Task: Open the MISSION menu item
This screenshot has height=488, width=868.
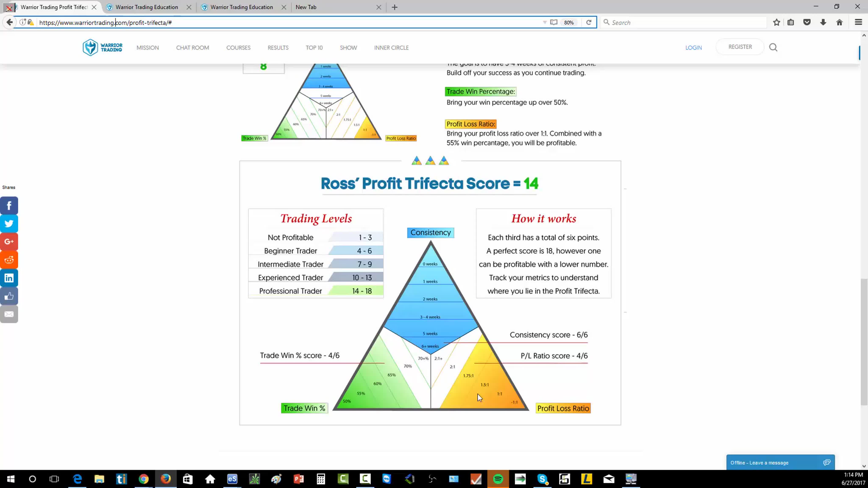Action: (147, 47)
